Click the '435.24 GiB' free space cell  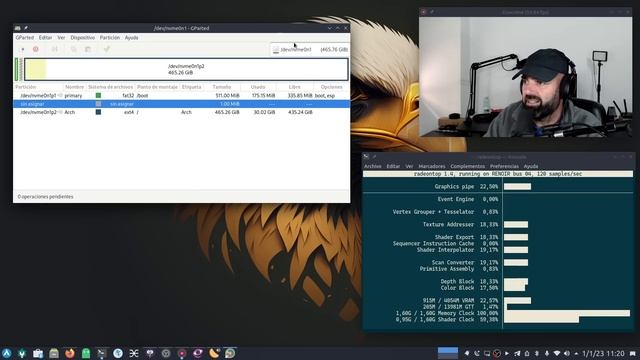[300, 112]
